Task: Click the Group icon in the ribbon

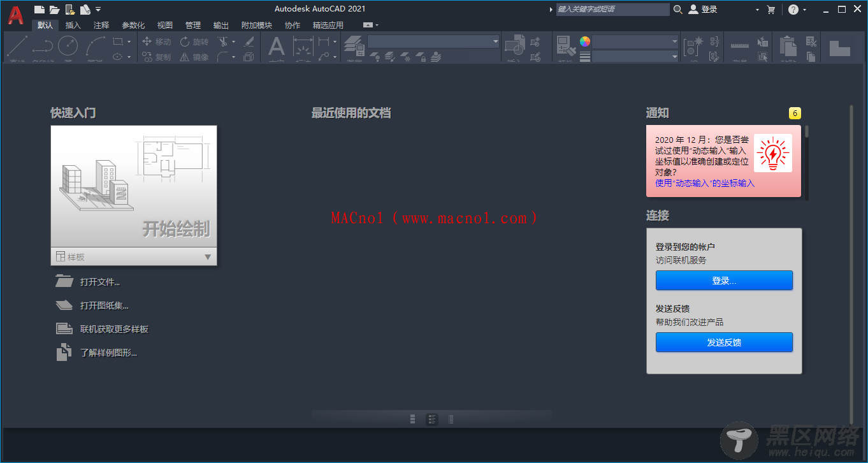Action: coord(693,47)
